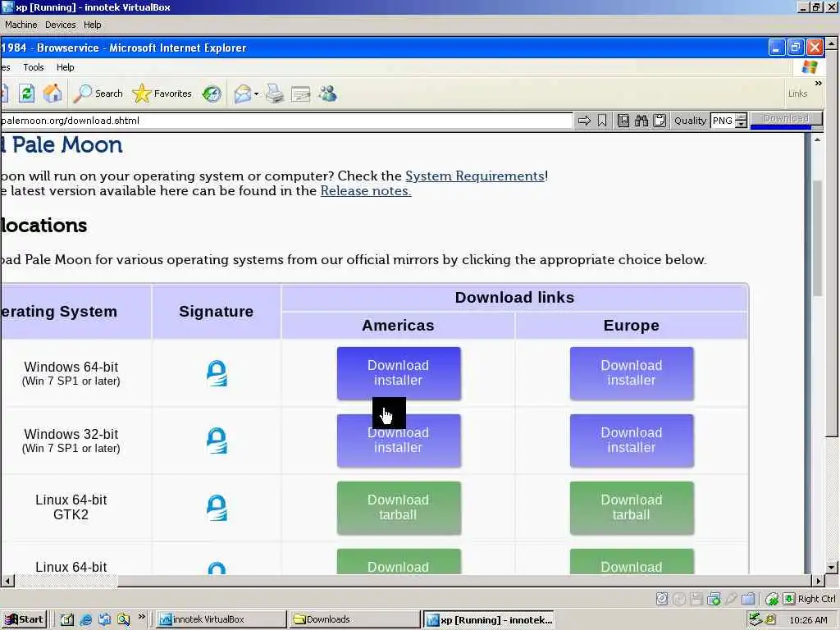
Task: Switch to innotek VirtualBox taskbar item
Action: click(x=221, y=619)
